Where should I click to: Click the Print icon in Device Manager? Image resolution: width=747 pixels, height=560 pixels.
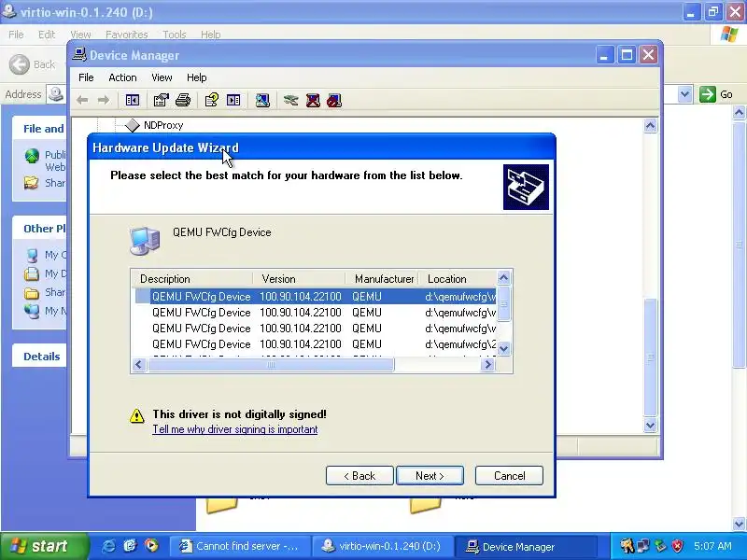point(183,100)
